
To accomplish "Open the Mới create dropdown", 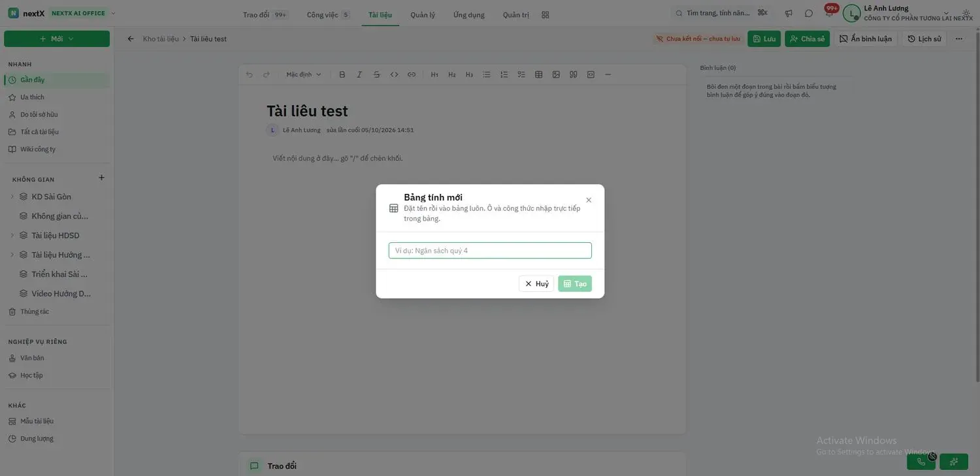I will point(57,39).
